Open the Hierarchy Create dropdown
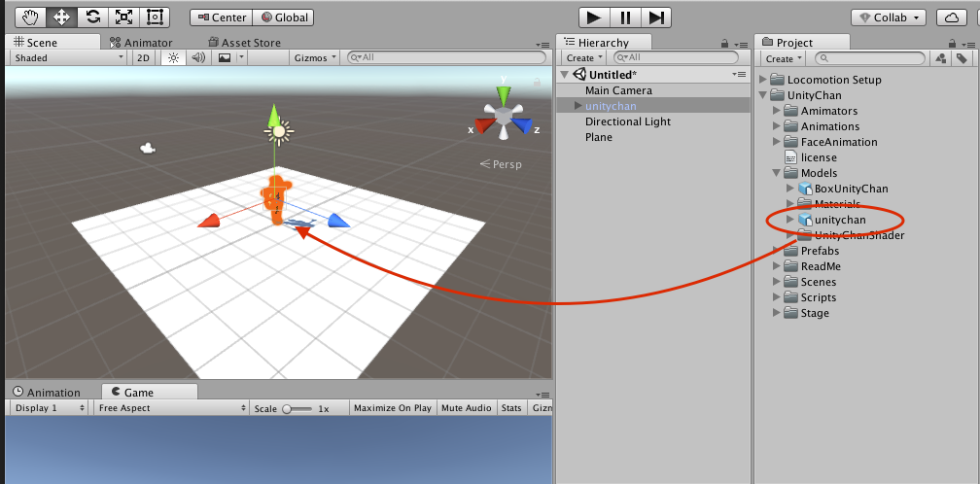Image resolution: width=980 pixels, height=484 pixels. 584,57
